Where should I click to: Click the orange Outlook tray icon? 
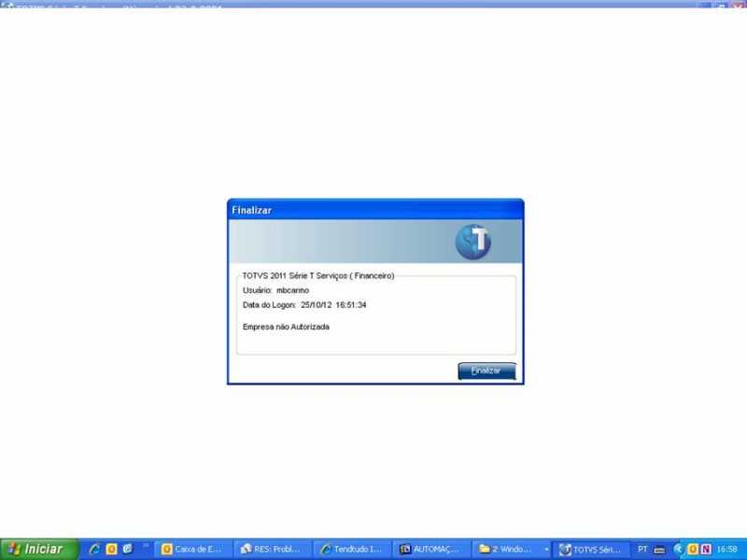[x=693, y=550]
